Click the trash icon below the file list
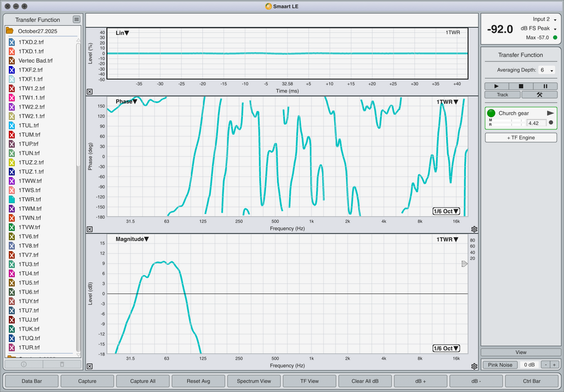The width and height of the screenshot is (564, 392). click(x=62, y=364)
